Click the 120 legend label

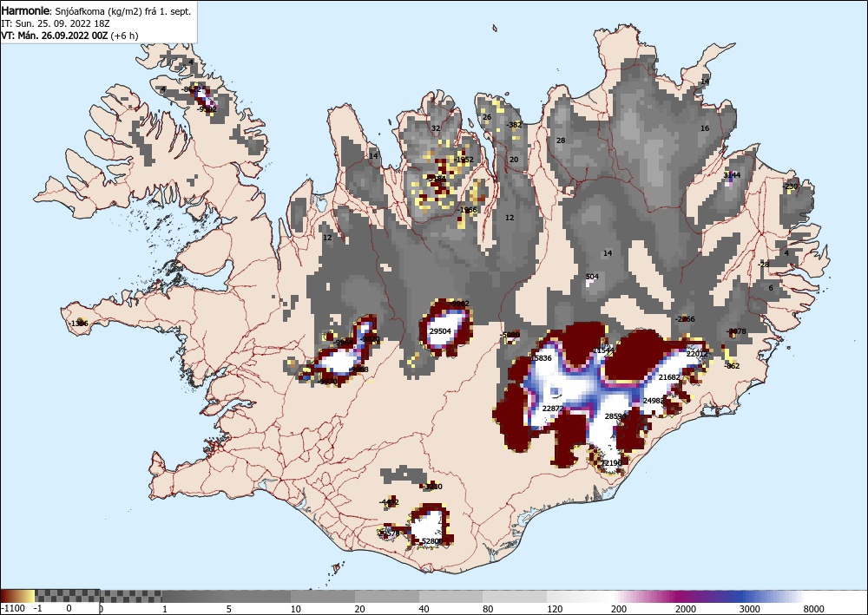(x=554, y=609)
